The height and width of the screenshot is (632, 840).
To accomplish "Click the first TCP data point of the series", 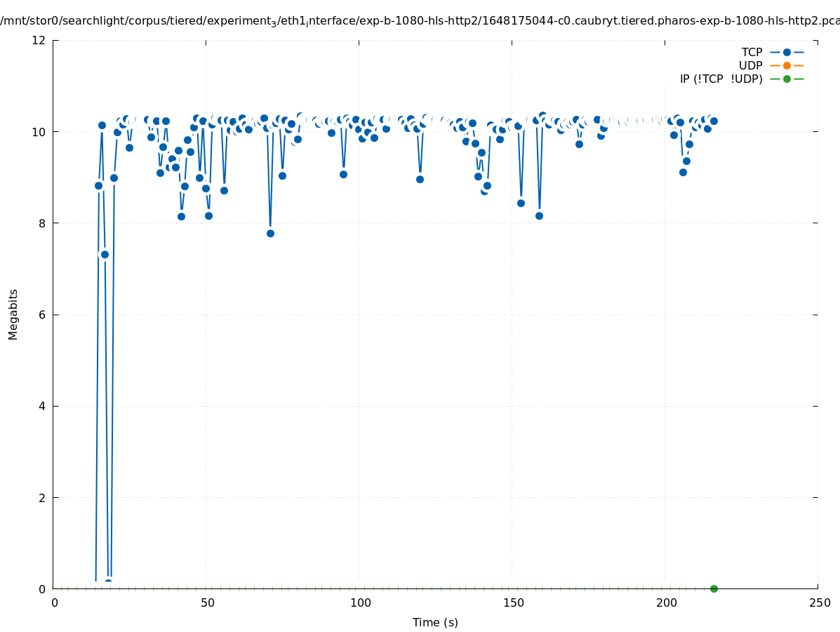I will click(98, 185).
